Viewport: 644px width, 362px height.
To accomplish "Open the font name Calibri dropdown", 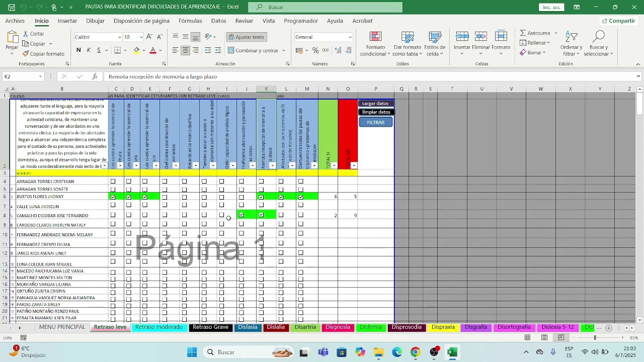I will click(120, 37).
